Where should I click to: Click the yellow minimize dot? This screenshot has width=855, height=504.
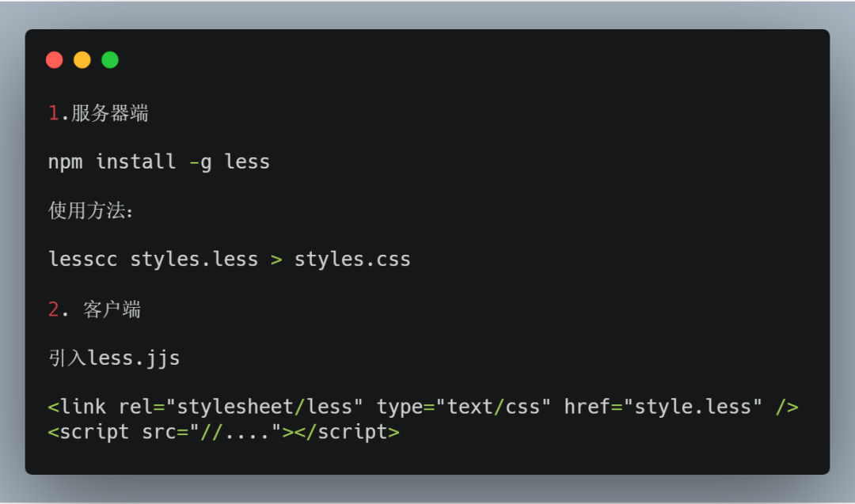[82, 60]
